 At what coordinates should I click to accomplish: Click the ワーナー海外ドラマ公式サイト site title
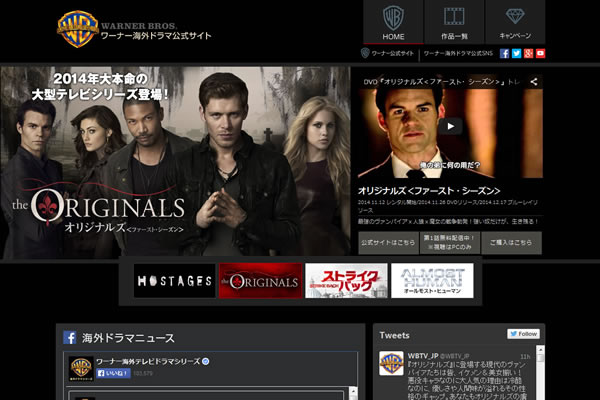click(156, 36)
